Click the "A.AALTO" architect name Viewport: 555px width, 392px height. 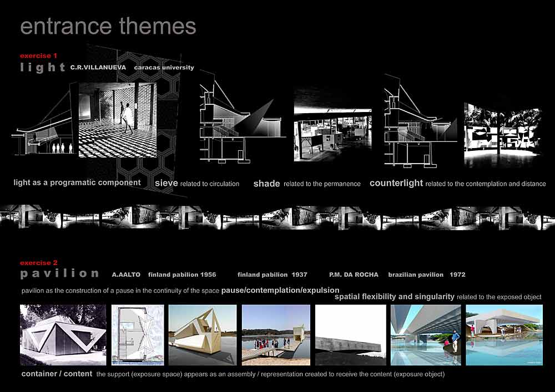126,274
